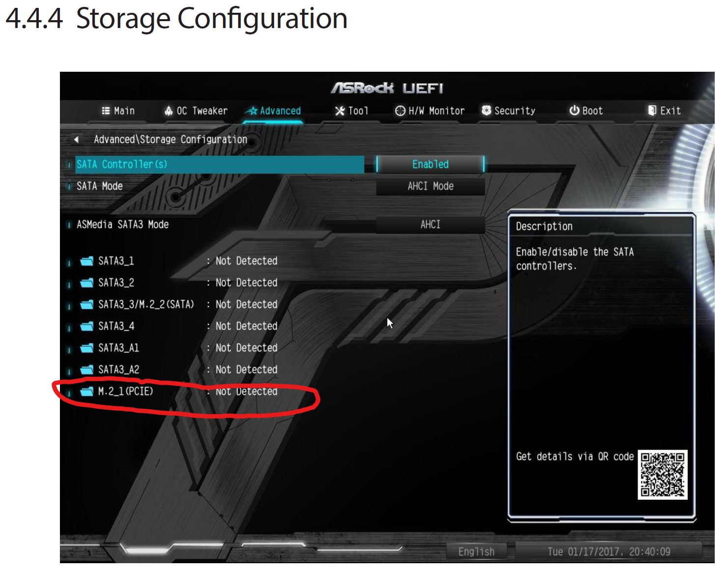The width and height of the screenshot is (728, 575).
Task: Toggle the SATA Controller(s) Enabled value
Action: pos(430,164)
